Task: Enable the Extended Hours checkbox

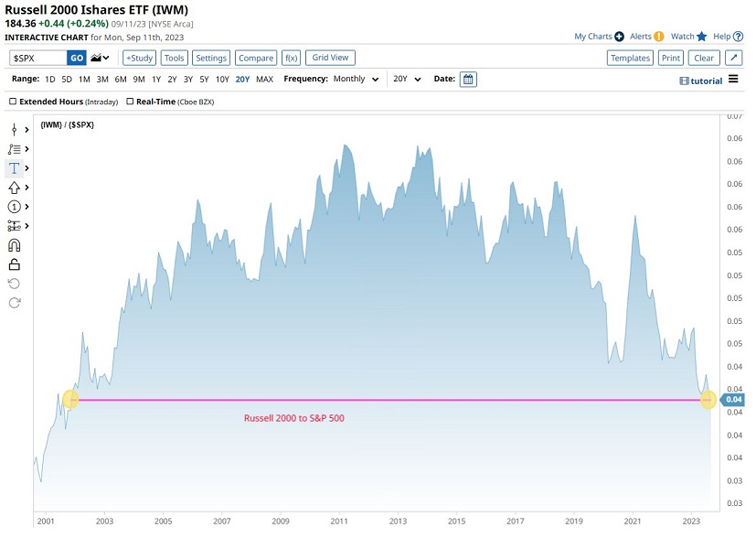Action: (13, 102)
